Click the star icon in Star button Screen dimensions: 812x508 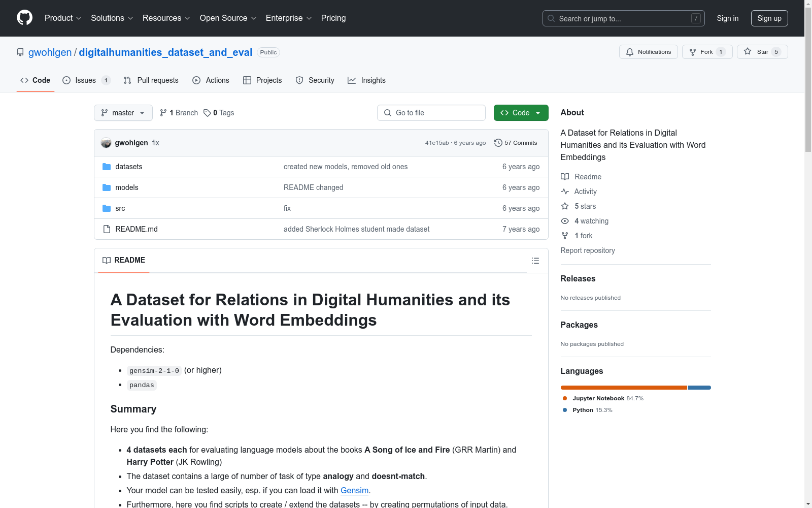748,51
